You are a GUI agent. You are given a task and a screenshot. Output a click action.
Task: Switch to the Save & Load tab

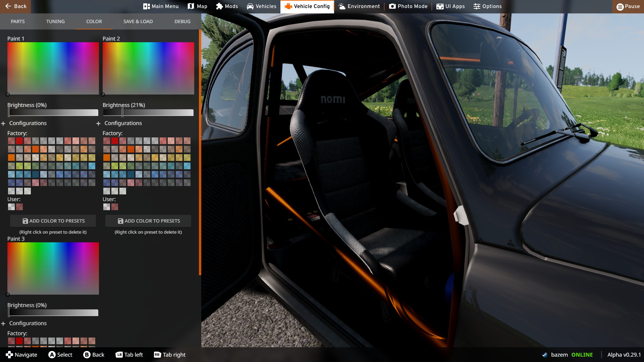point(138,21)
